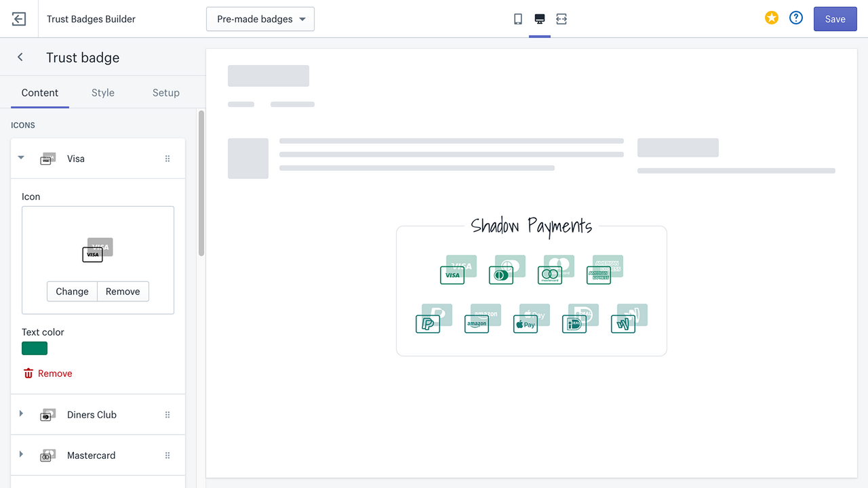Open the Setup tab

[166, 93]
